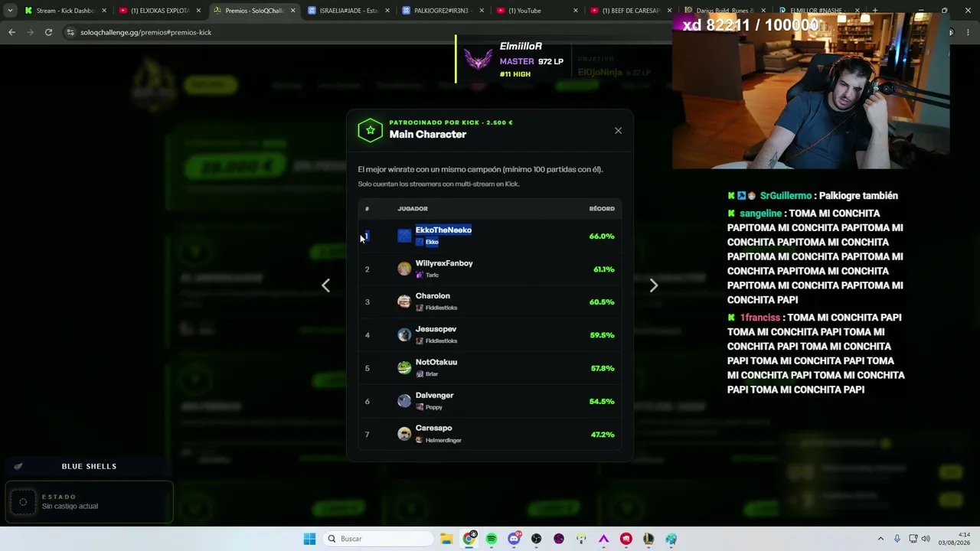
Task: Open the OBS Studio taskbar icon
Action: [x=536, y=539]
